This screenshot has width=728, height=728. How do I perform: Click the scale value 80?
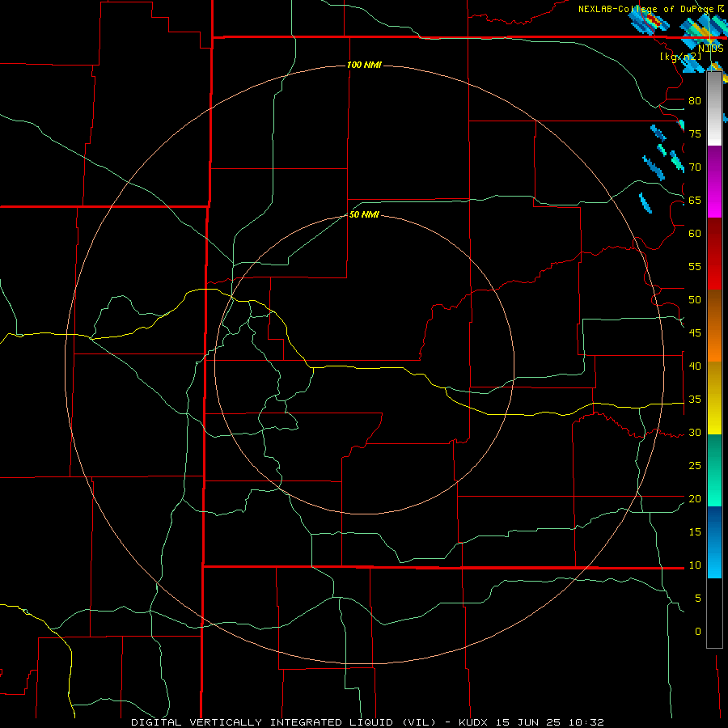click(x=695, y=101)
